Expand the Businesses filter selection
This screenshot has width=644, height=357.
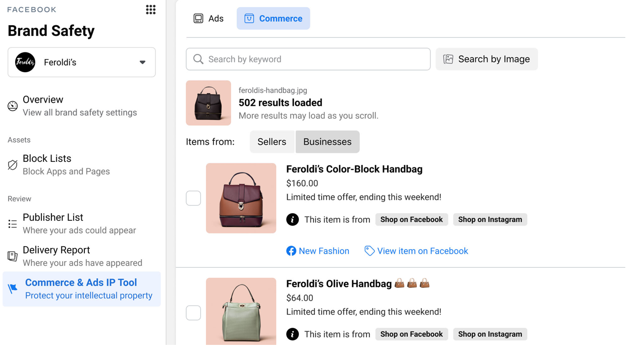point(327,142)
